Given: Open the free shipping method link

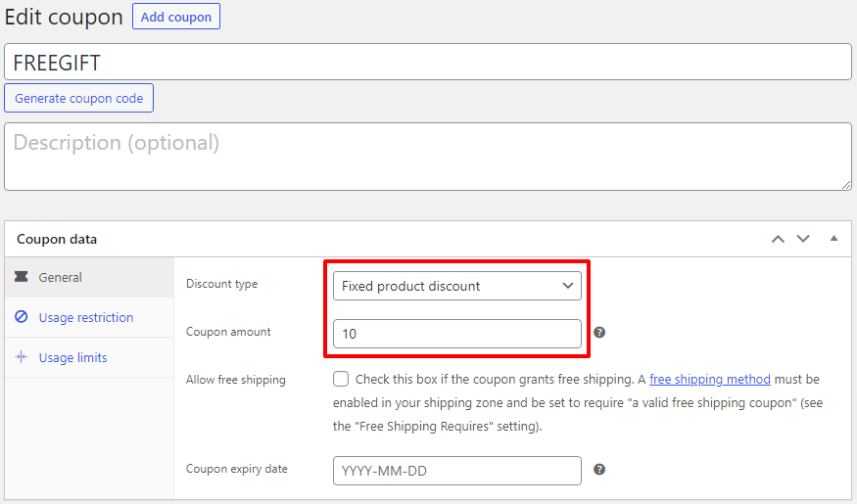Looking at the screenshot, I should click(709, 380).
